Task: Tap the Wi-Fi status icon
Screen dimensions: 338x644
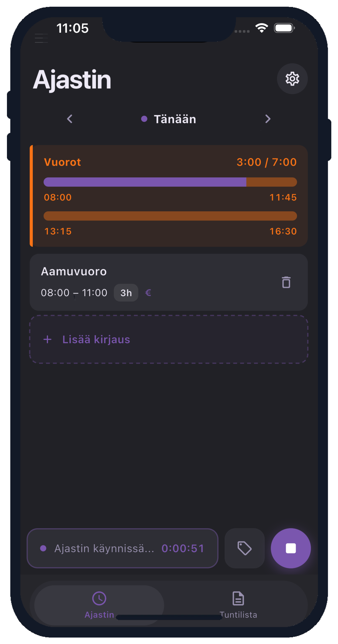Action: coord(262,28)
